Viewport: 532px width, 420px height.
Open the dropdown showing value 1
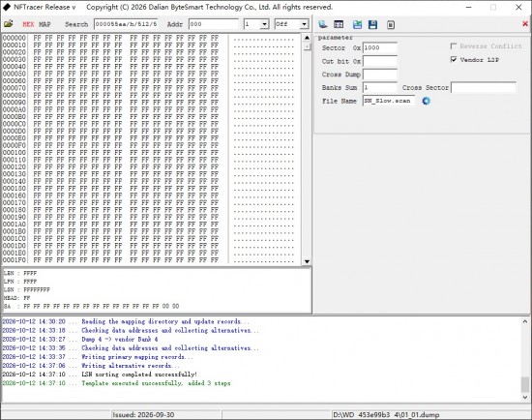[x=256, y=24]
